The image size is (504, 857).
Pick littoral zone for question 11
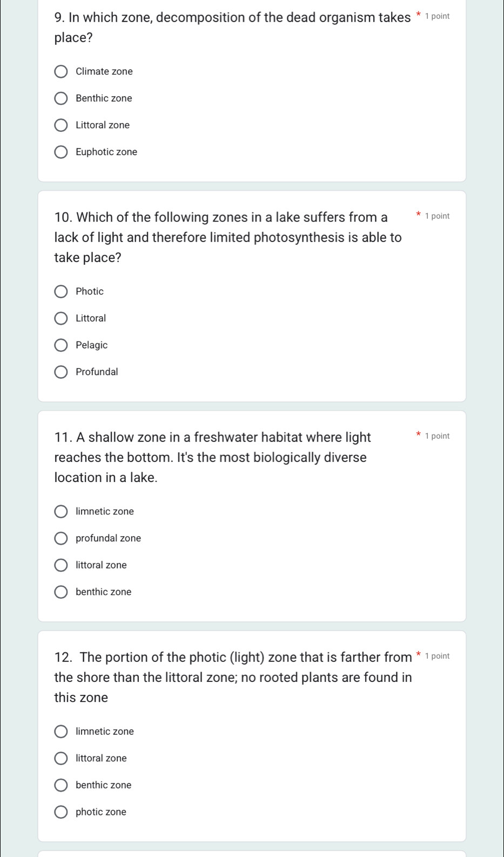[61, 565]
